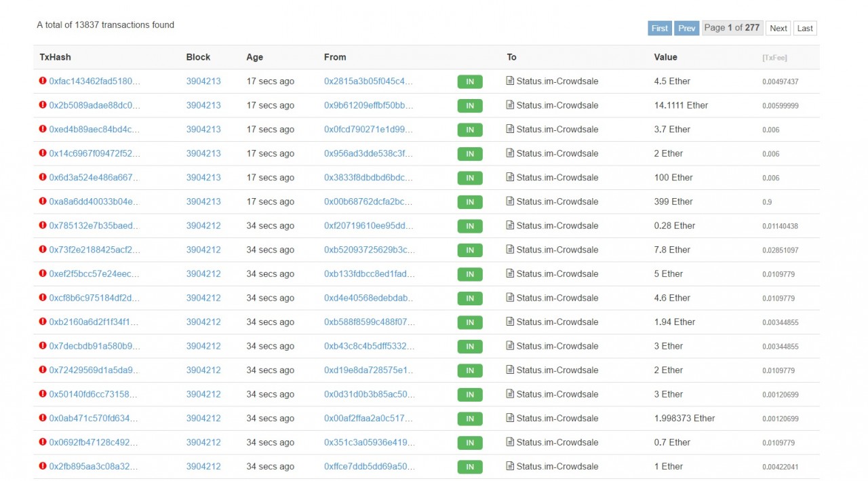Click contract document icon in the 14.1111 Ether row

click(x=511, y=105)
